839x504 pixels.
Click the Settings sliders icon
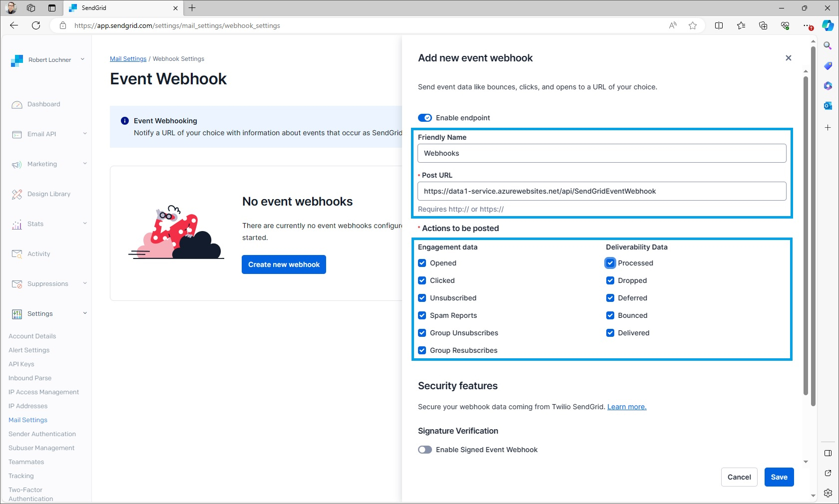17,314
